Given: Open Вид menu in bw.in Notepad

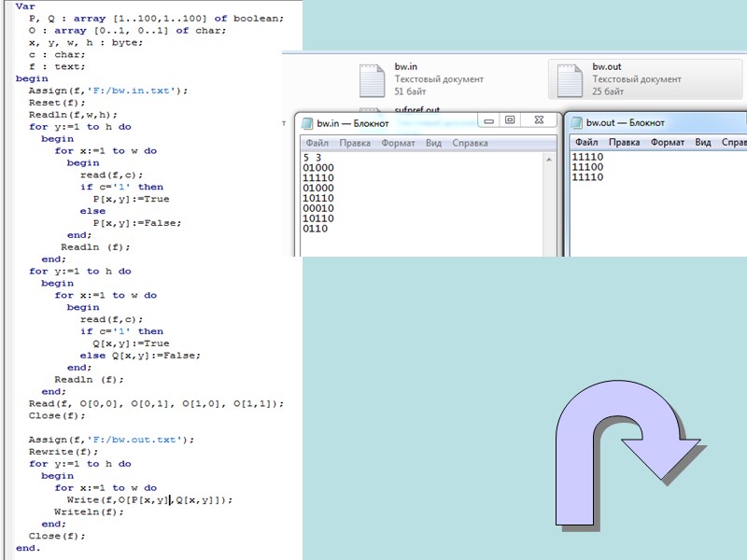Looking at the screenshot, I should coord(433,143).
